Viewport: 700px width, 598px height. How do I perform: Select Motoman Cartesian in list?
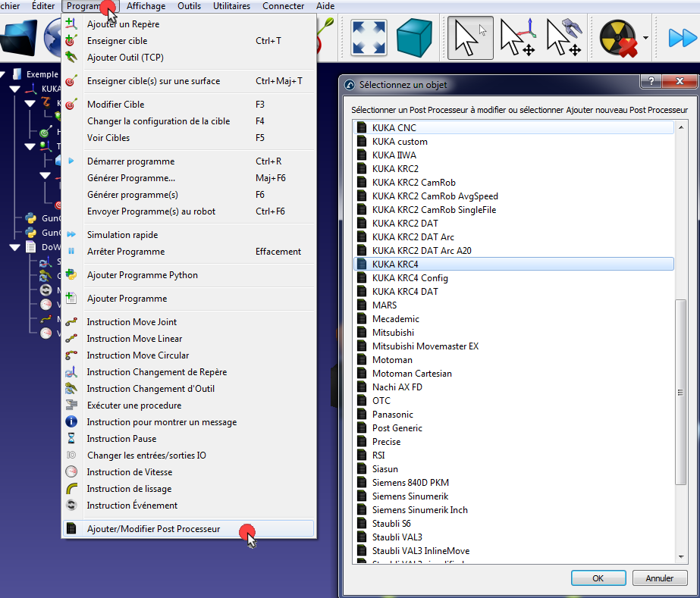tap(514, 373)
